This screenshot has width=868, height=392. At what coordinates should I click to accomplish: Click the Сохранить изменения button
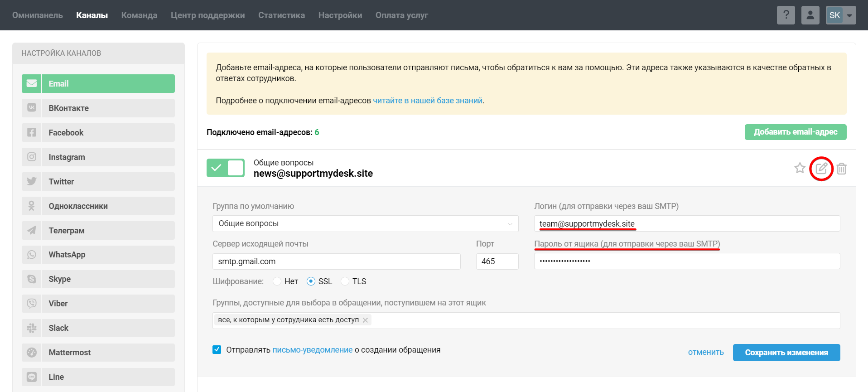click(x=786, y=353)
